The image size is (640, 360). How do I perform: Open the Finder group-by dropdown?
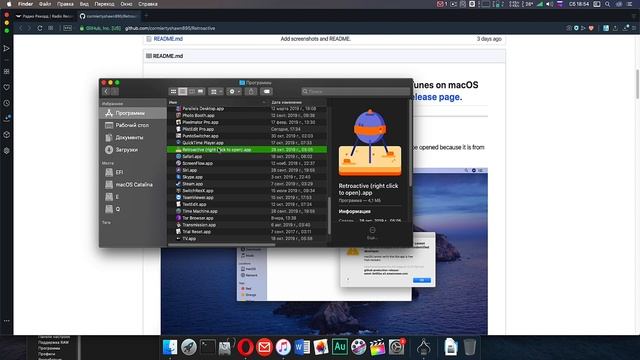click(x=216, y=91)
